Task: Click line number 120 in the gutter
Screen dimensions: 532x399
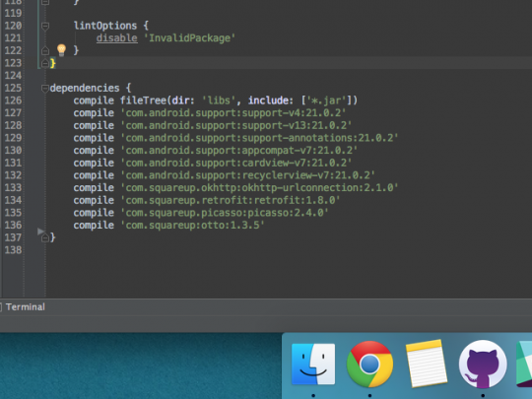Action: (13, 26)
